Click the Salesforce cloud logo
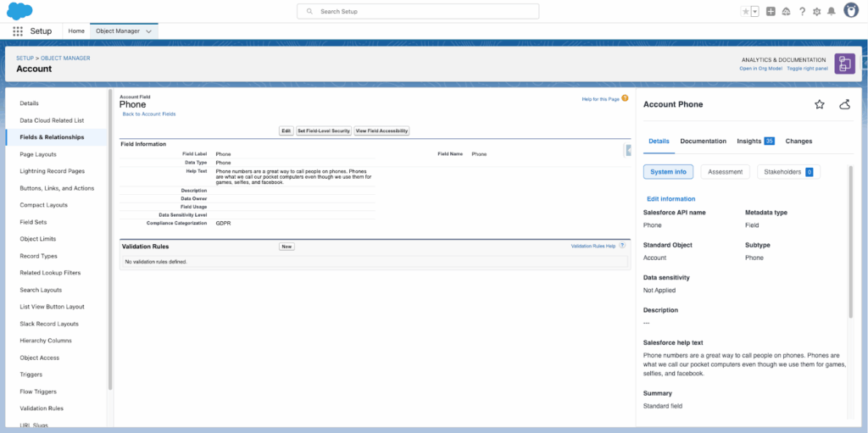The height and width of the screenshot is (433, 868). point(19,11)
